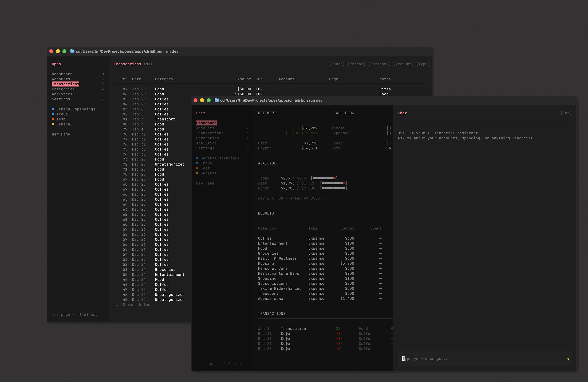Toggle the [Type] filter in Transactions header

pyautogui.click(x=423, y=64)
